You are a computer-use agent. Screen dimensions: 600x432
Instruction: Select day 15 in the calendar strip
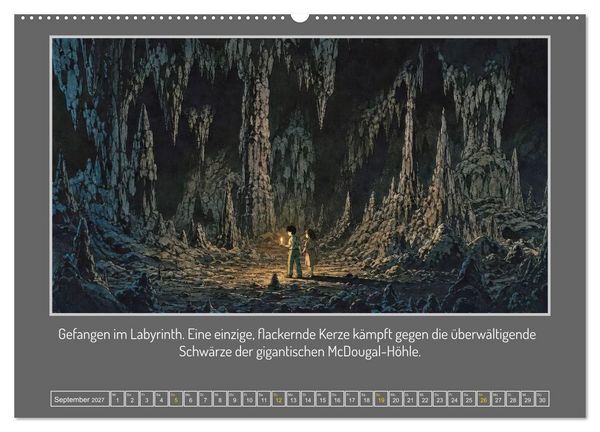pyautogui.click(x=322, y=399)
